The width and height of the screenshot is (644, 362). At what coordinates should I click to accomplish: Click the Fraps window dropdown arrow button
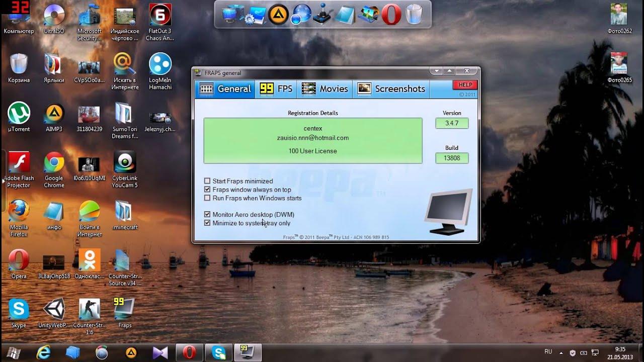tap(436, 71)
